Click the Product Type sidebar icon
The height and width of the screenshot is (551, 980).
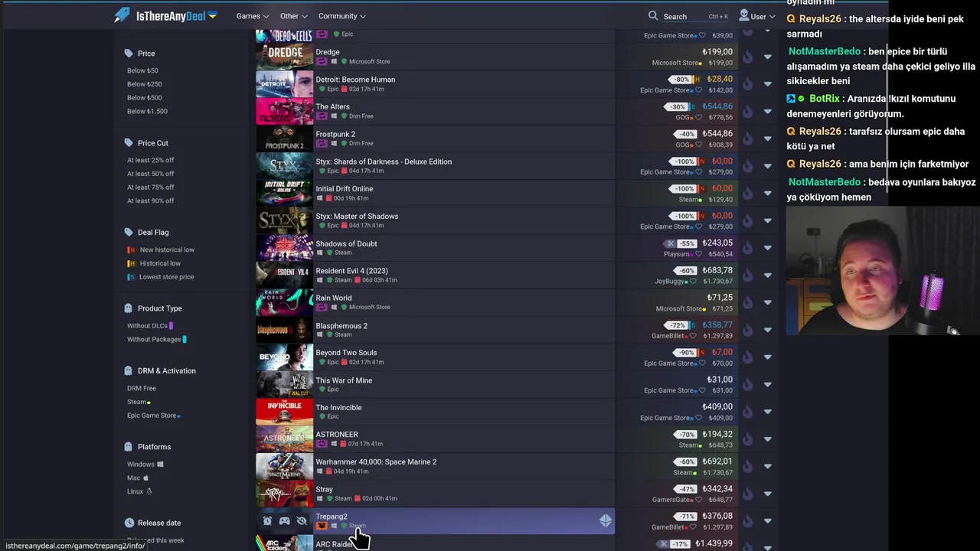[128, 308]
